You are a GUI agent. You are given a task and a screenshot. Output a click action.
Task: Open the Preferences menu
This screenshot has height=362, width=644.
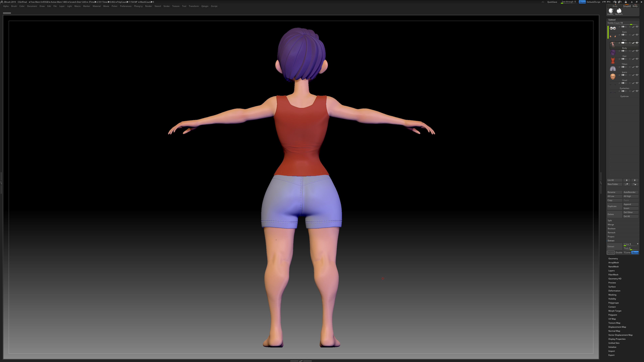125,6
